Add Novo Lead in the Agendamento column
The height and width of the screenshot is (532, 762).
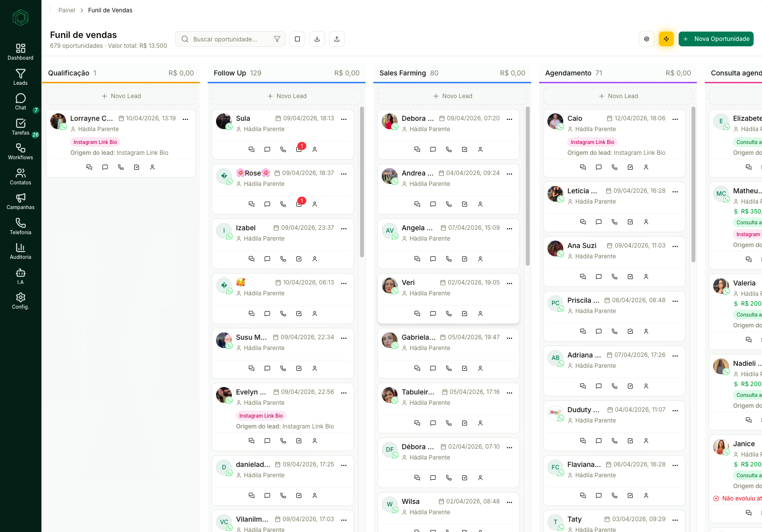618,96
